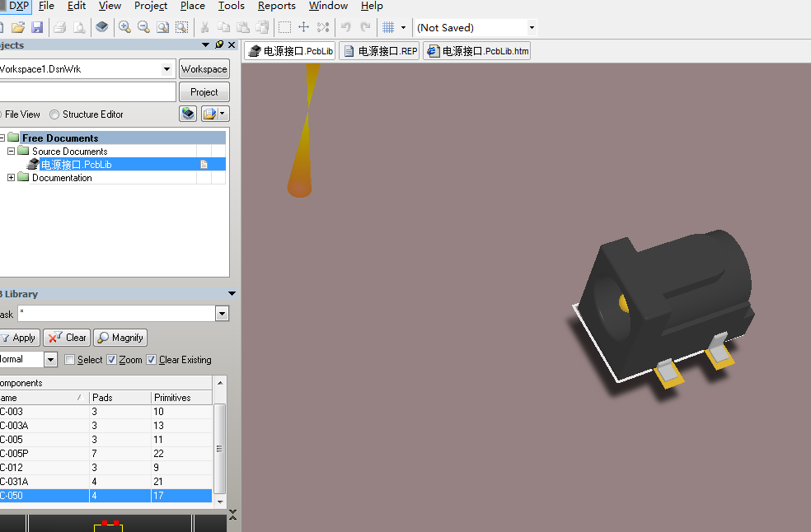The height and width of the screenshot is (532, 811).
Task: Click the Project button
Action: 204,92
